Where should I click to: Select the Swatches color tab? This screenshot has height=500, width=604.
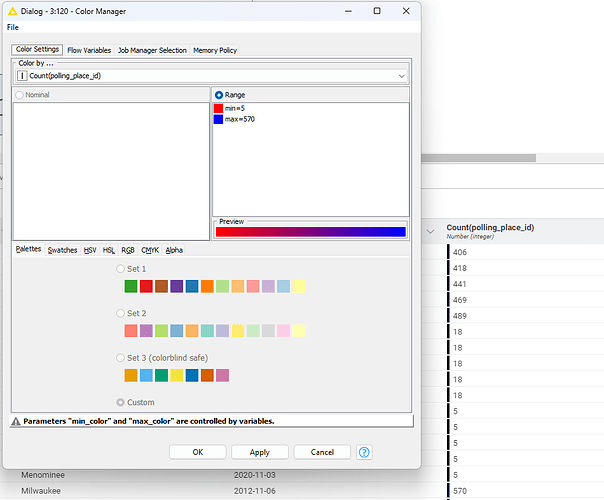[62, 250]
